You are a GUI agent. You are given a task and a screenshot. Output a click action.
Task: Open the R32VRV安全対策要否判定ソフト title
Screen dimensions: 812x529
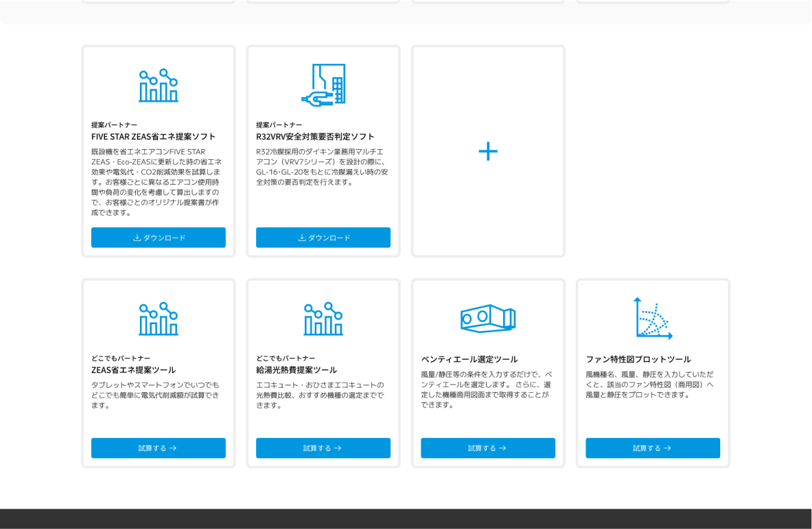[316, 137]
